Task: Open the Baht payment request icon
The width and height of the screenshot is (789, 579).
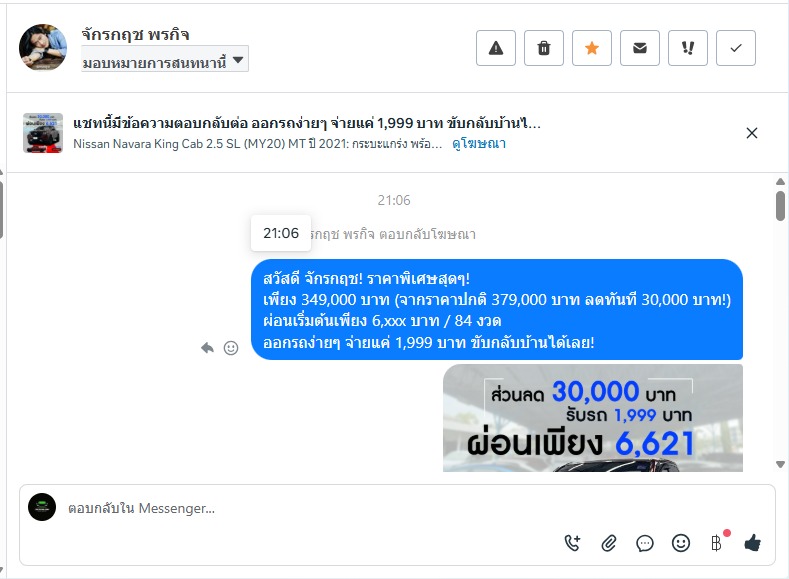Action: (x=717, y=542)
